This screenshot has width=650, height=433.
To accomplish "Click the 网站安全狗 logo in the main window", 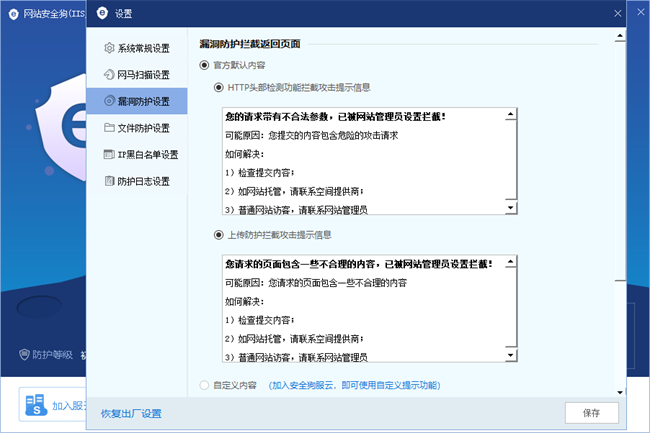I will tap(14, 14).
